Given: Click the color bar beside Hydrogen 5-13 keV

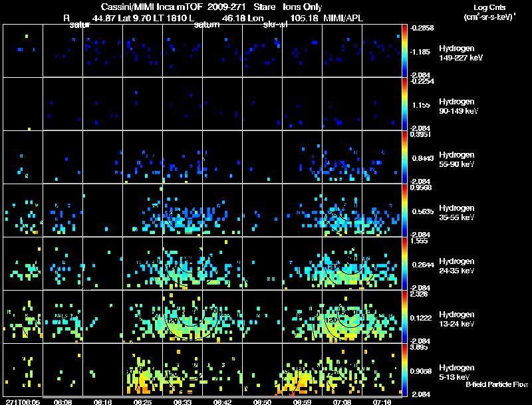Looking at the screenshot, I should pyautogui.click(x=404, y=370).
